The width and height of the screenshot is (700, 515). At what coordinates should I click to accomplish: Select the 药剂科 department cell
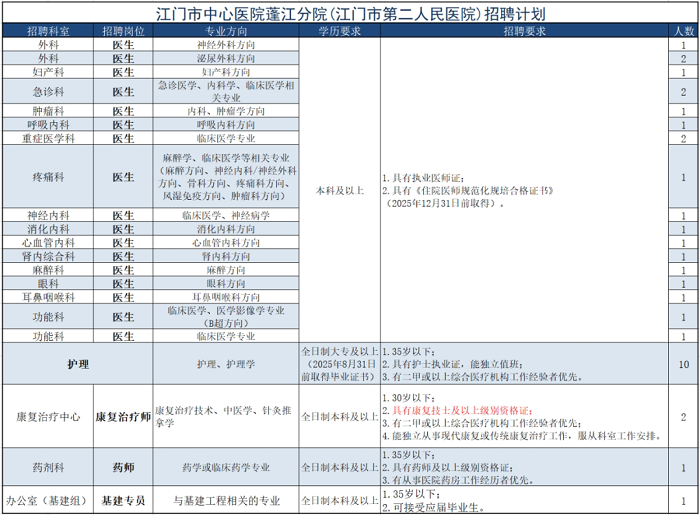point(48,467)
